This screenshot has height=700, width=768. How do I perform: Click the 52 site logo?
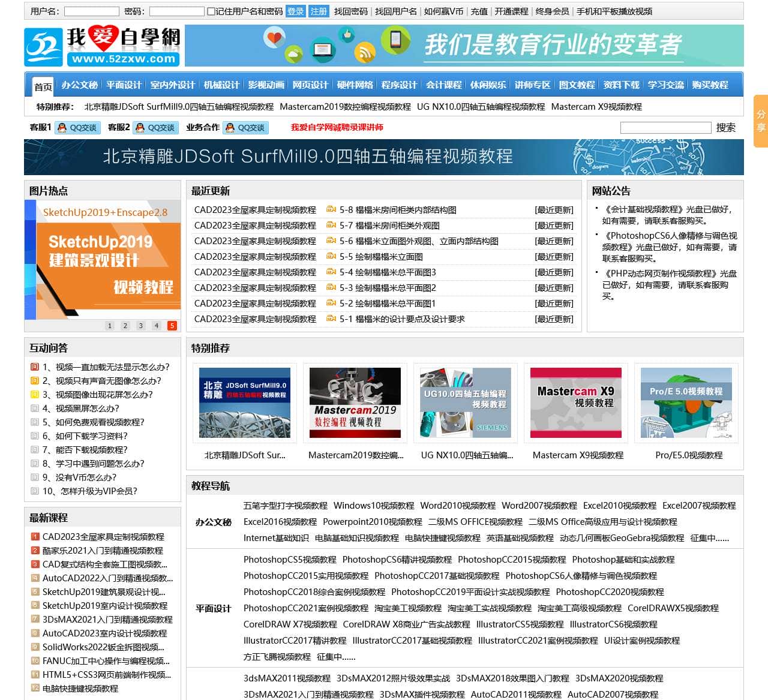point(43,47)
